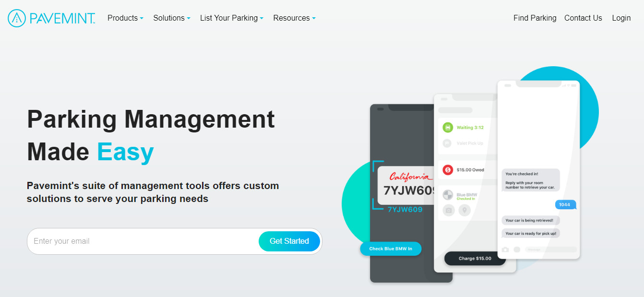The width and height of the screenshot is (644, 297).
Task: Click the "You're checked in!" message
Action: (531, 180)
